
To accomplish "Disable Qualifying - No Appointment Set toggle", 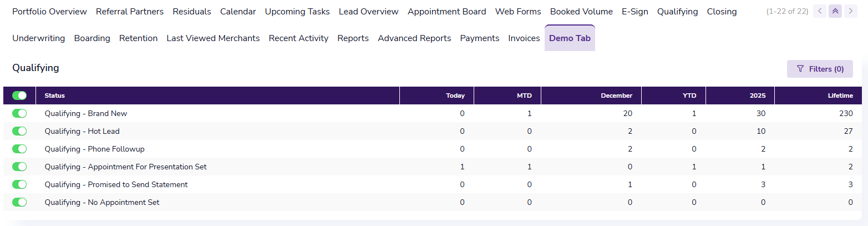I will (19, 202).
